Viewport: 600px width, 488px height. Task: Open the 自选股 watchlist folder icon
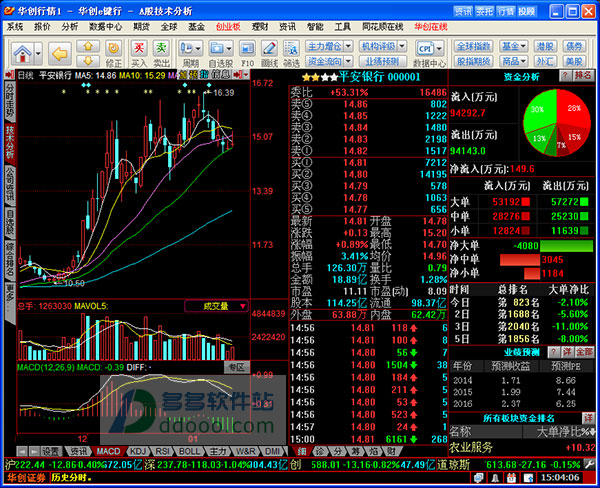pos(217,49)
